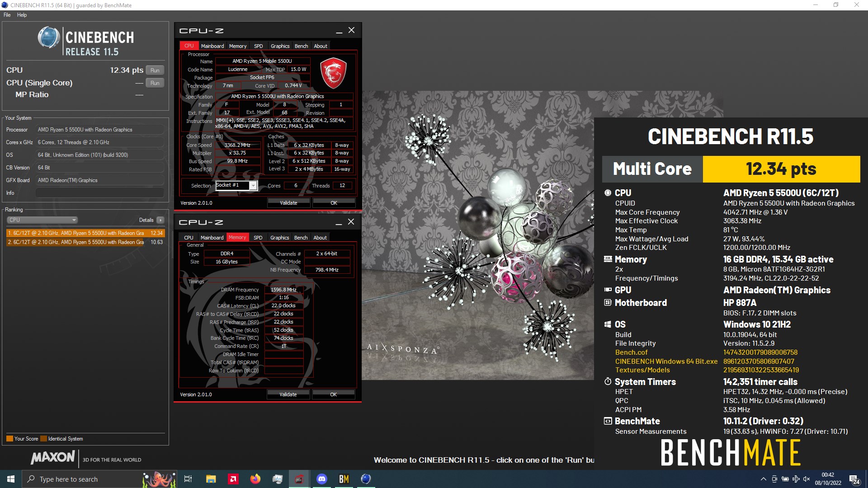Screen dimensions: 868x488
Task: Open Task View on the taskbar
Action: [188, 479]
